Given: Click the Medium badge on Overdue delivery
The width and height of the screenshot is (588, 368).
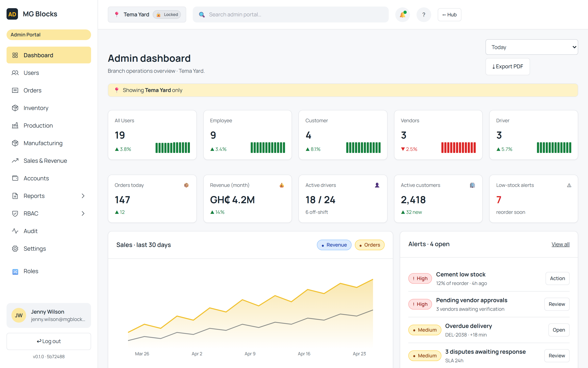Looking at the screenshot, I should [425, 330].
